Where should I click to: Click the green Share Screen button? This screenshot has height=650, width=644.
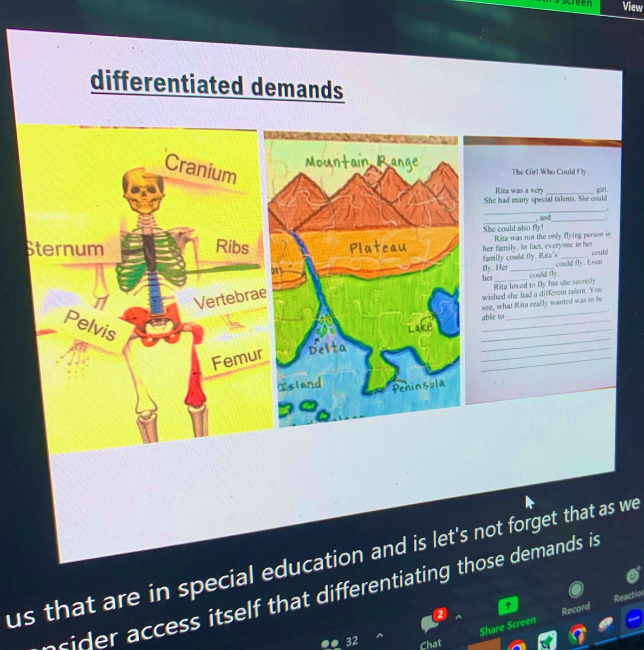click(508, 604)
